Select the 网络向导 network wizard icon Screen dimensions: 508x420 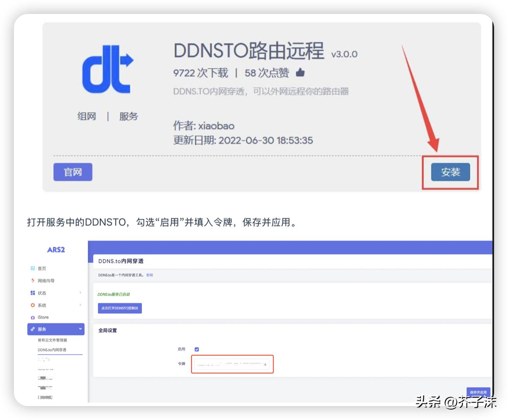(33, 280)
